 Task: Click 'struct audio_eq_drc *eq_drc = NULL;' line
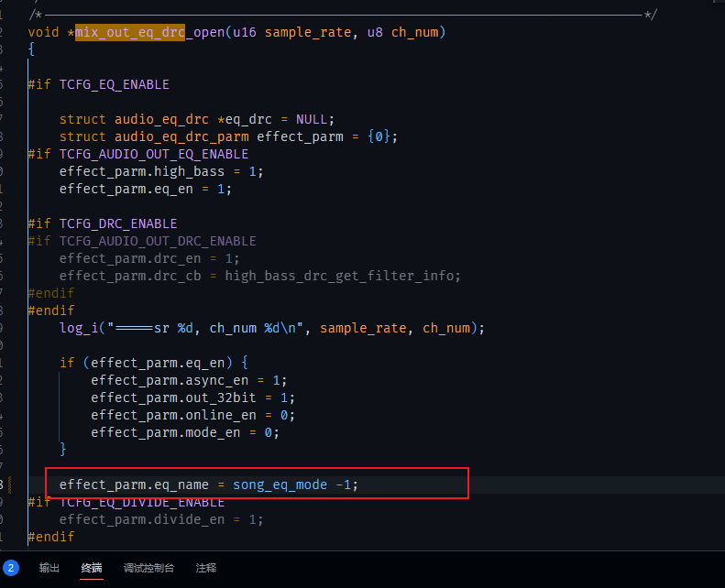point(196,119)
